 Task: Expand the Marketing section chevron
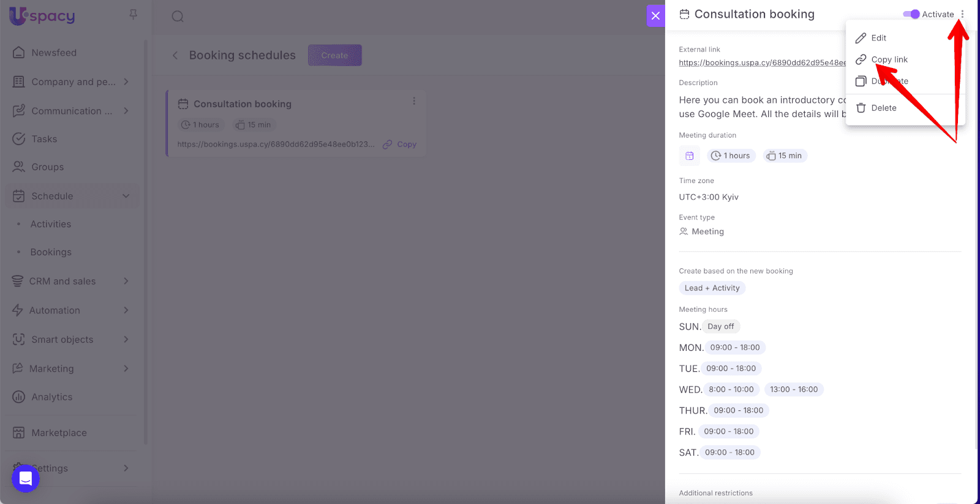(126, 369)
